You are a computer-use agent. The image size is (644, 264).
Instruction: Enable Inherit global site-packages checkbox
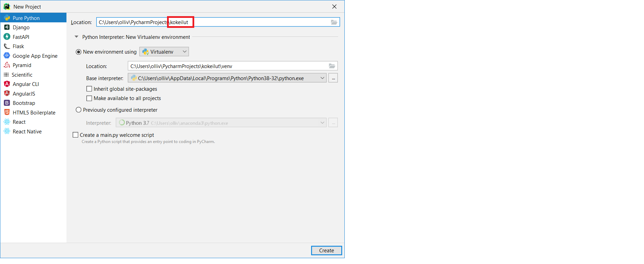coord(89,89)
